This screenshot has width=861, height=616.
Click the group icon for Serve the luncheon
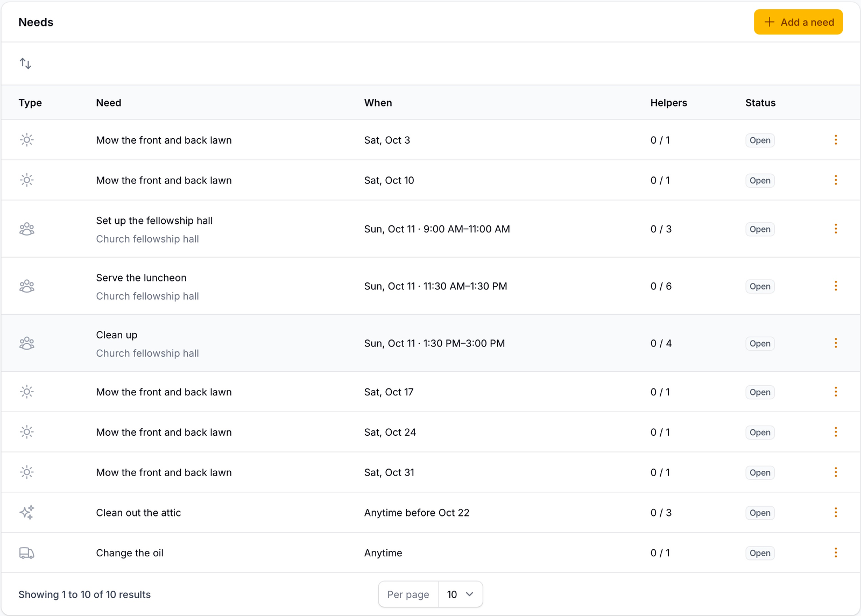27,286
